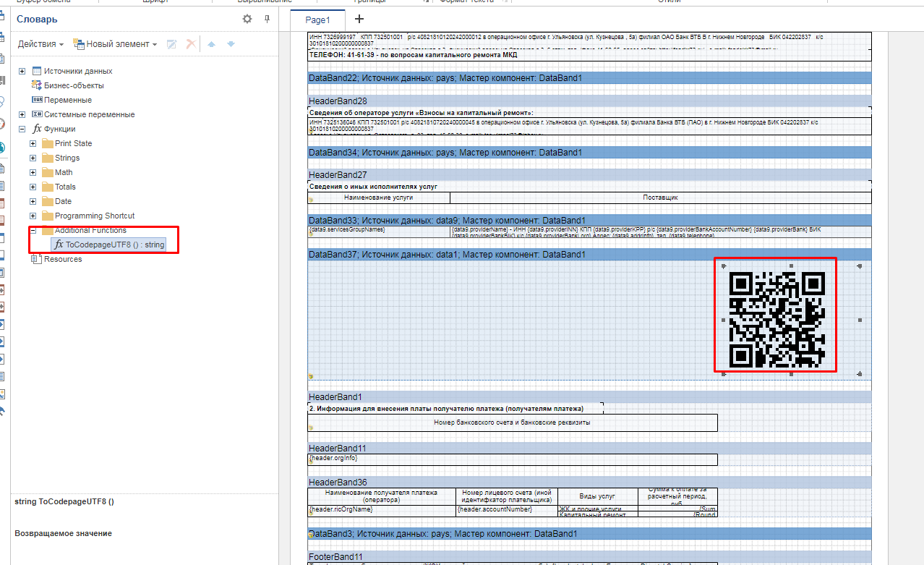Open the dictionary settings gear
Viewport: 924px width, 565px height.
click(x=247, y=20)
